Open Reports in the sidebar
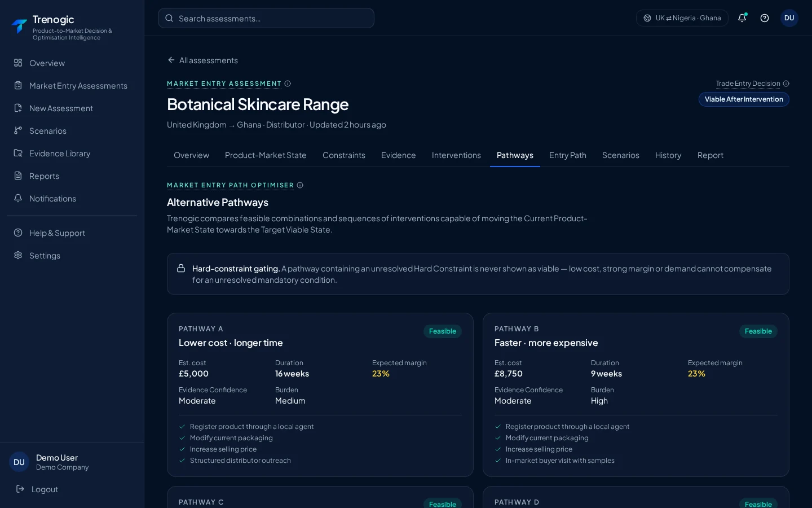 tap(72, 176)
